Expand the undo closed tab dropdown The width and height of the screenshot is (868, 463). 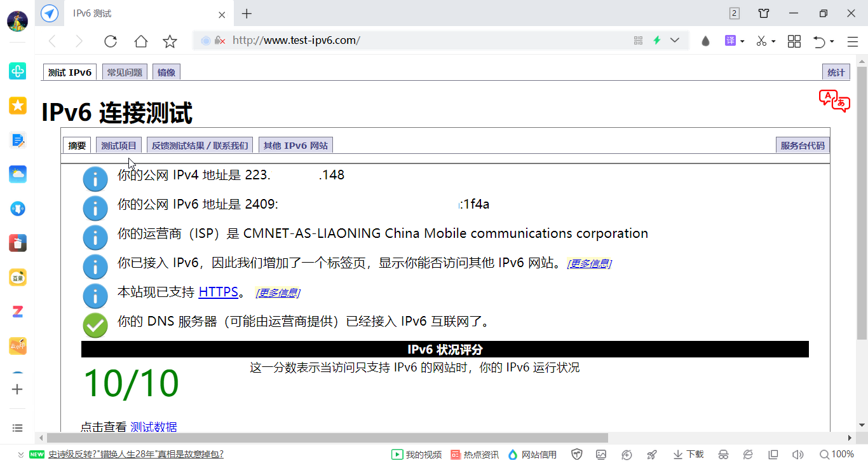pos(832,42)
